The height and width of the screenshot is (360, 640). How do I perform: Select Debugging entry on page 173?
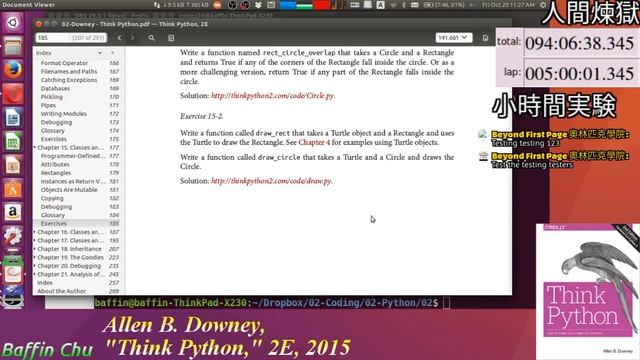click(78, 122)
